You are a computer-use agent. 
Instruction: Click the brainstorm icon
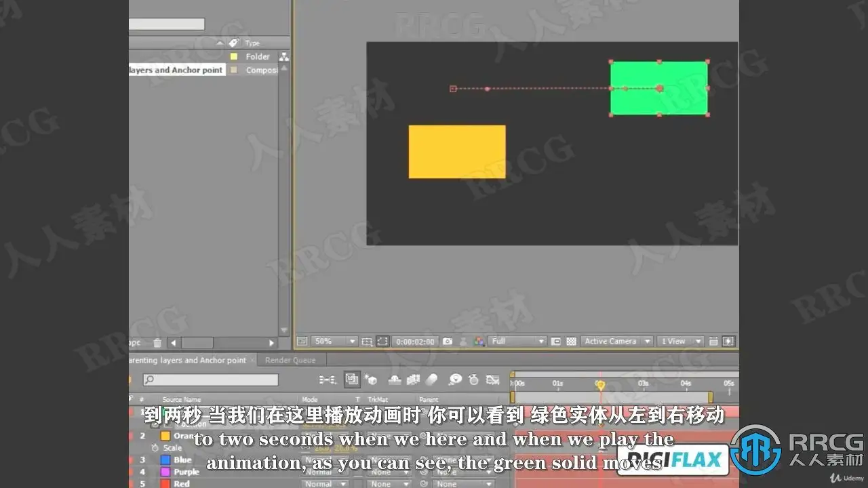click(x=456, y=380)
